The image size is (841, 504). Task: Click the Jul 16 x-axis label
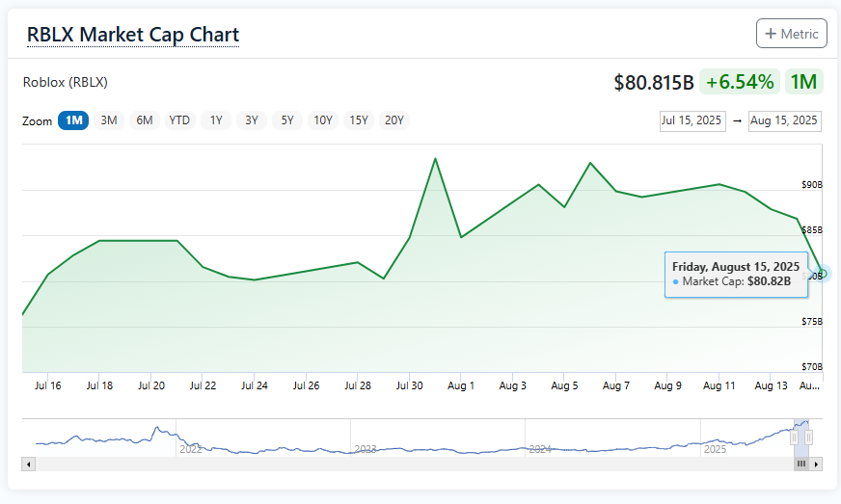(x=47, y=385)
